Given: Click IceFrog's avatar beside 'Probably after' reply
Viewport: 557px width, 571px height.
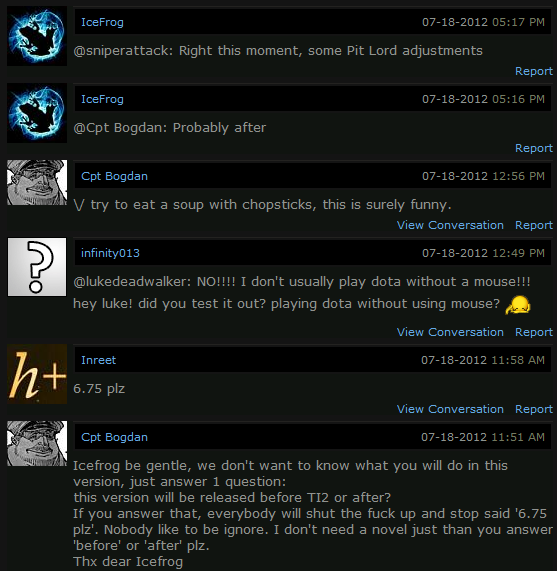Looking at the screenshot, I should 37,113.
